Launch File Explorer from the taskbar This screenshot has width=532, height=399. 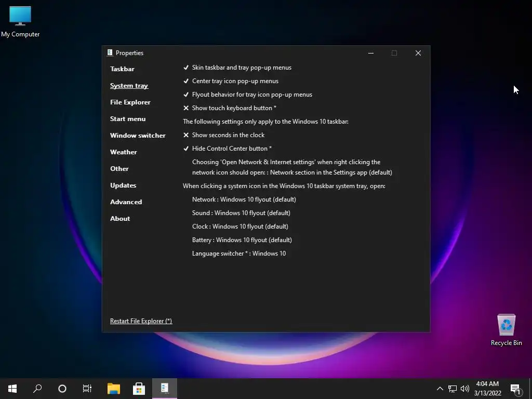point(114,389)
